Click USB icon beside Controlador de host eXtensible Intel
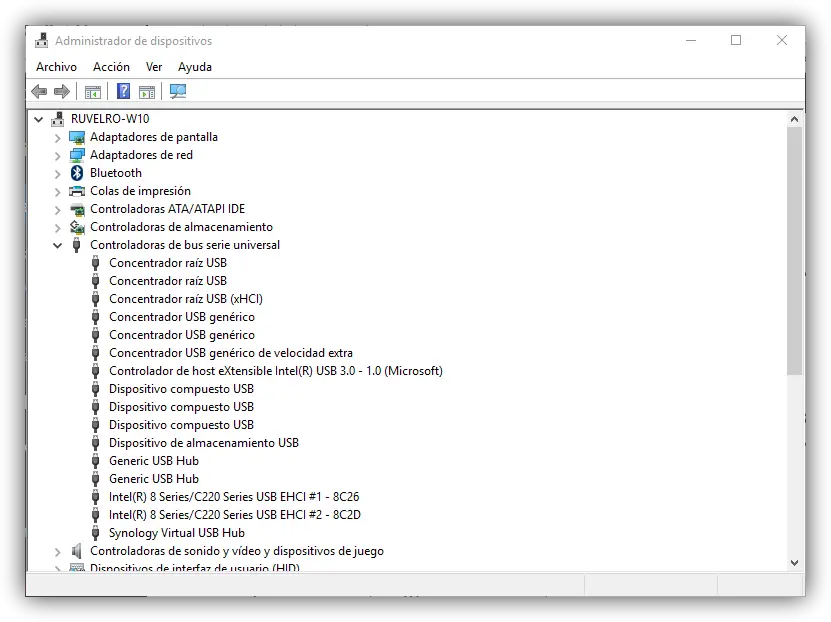The width and height of the screenshot is (831, 622). tap(95, 371)
